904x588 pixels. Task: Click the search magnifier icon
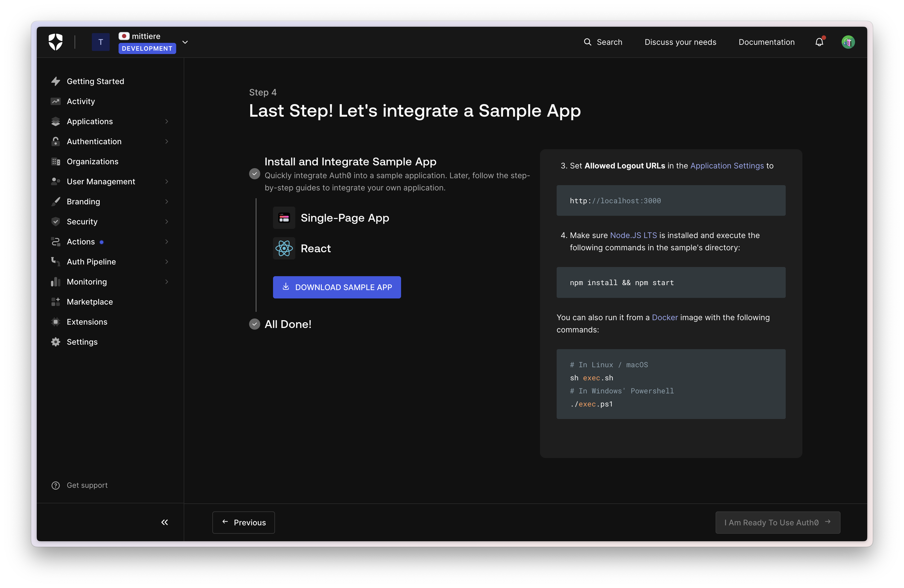(587, 42)
